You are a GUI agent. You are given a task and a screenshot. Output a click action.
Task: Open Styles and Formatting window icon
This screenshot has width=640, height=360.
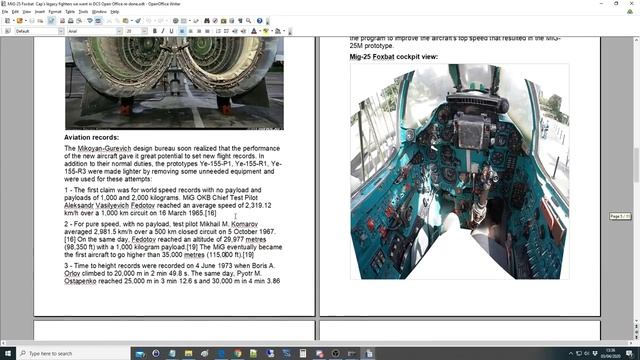[x=7, y=31]
